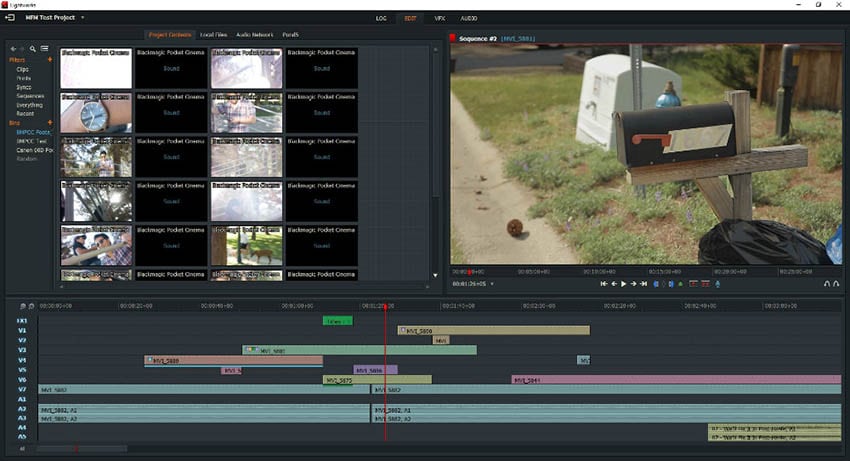Select the two people with sunglasses thumbnail
Screen dimensions: 850x461
(x=96, y=246)
